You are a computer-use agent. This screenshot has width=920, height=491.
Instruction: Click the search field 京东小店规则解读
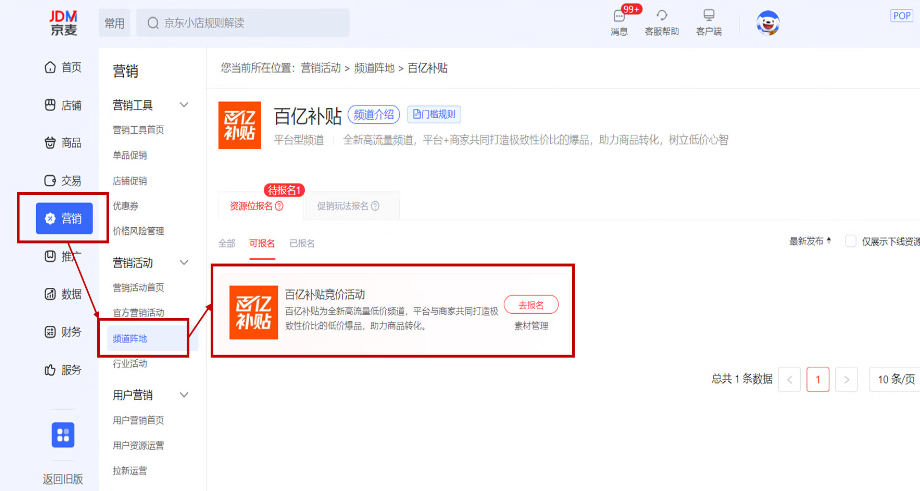click(243, 23)
